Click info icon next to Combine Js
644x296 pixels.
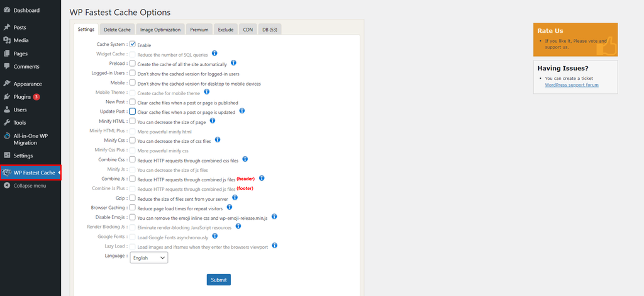[x=262, y=178]
